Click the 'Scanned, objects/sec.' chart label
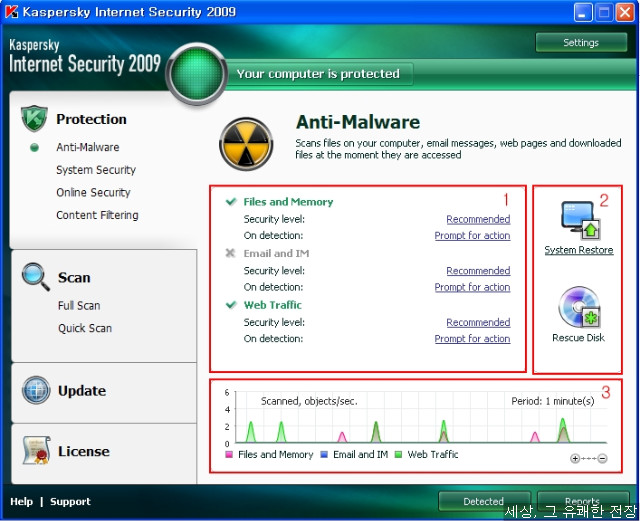Image resolution: width=640 pixels, height=521 pixels. pyautogui.click(x=309, y=401)
